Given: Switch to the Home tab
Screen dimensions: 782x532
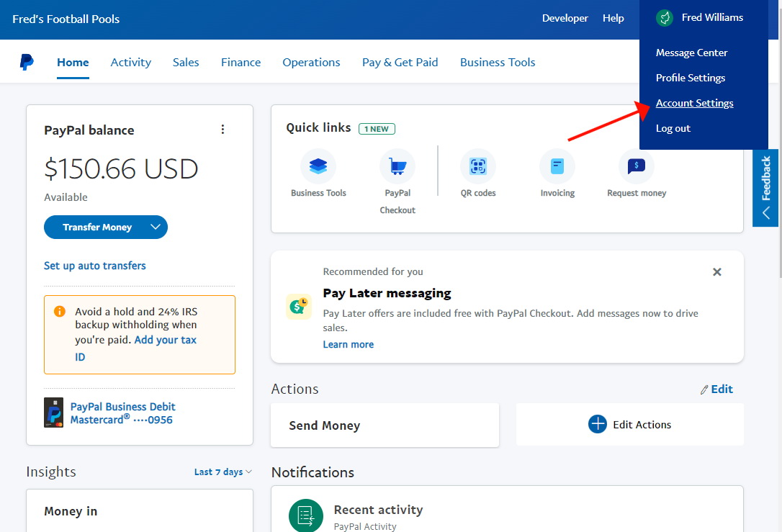Looking at the screenshot, I should coord(73,63).
